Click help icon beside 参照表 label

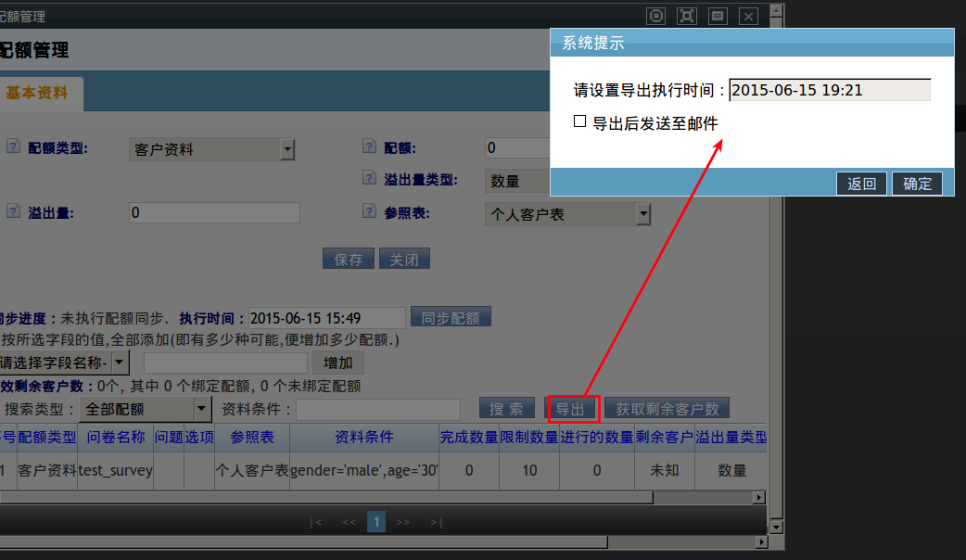tap(369, 211)
